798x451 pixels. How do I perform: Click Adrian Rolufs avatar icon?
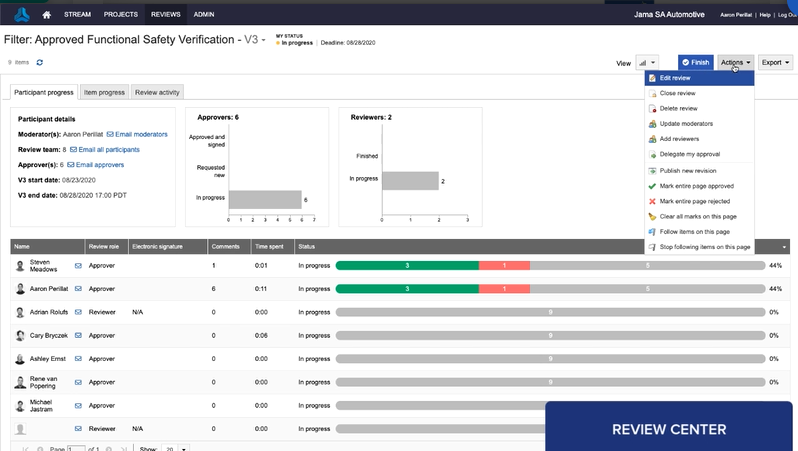(20, 312)
